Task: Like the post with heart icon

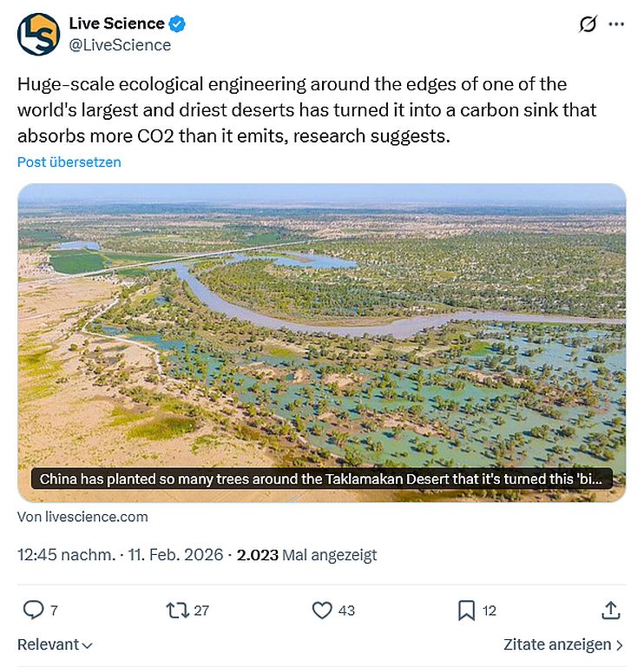Action: click(322, 611)
